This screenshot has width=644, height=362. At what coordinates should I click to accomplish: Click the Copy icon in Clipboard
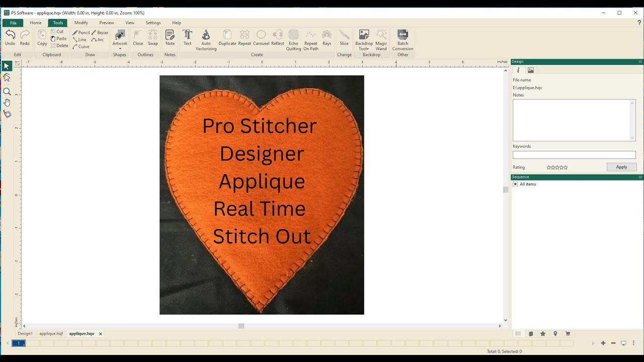pyautogui.click(x=42, y=35)
